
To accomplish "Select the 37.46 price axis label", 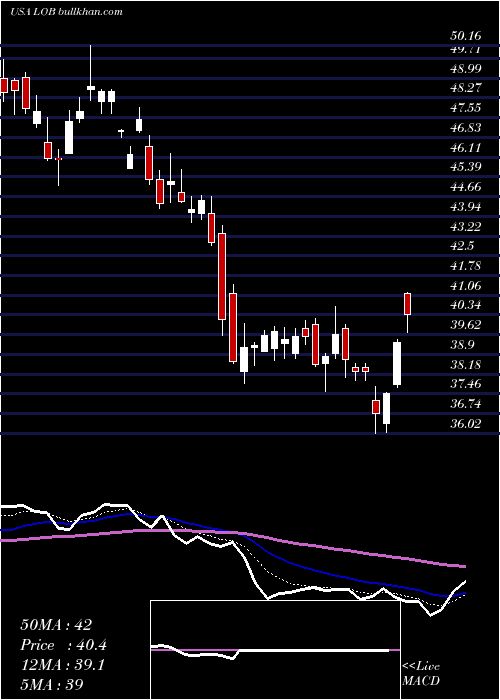I will click(466, 384).
